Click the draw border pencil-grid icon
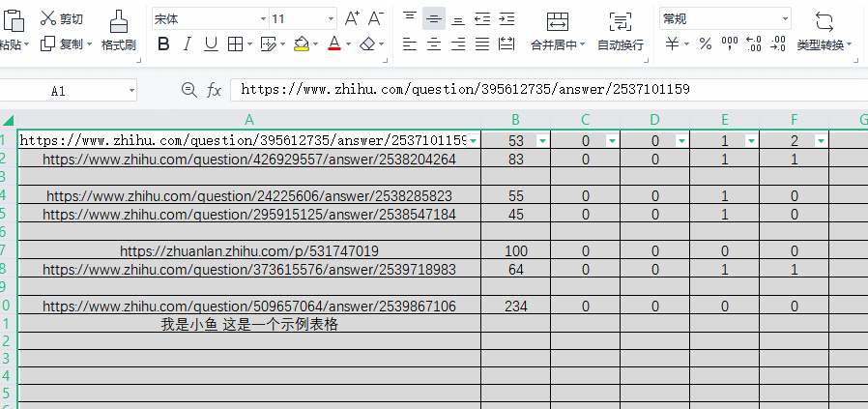 click(268, 44)
